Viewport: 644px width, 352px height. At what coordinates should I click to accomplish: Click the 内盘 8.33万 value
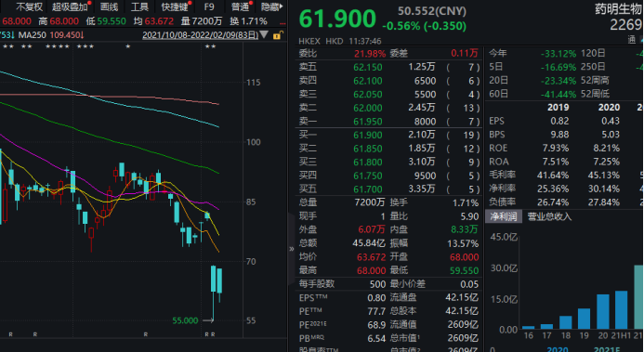point(466,229)
